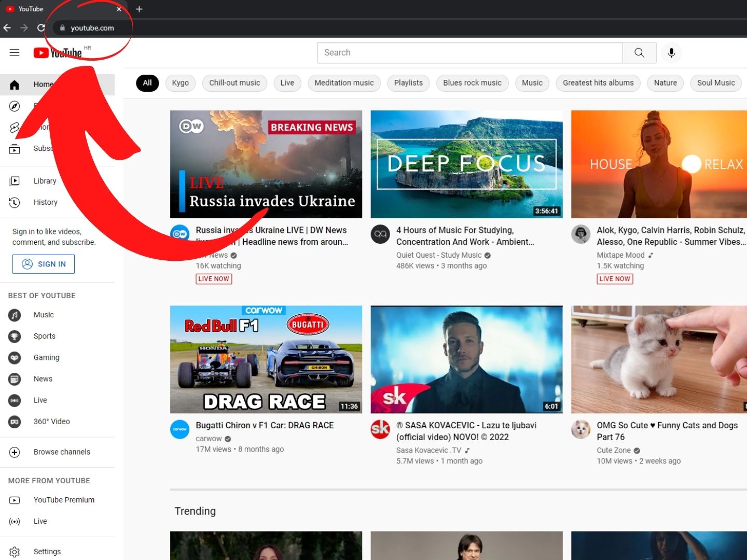Open Sasa Kovacevic video thumbnail

click(466, 359)
